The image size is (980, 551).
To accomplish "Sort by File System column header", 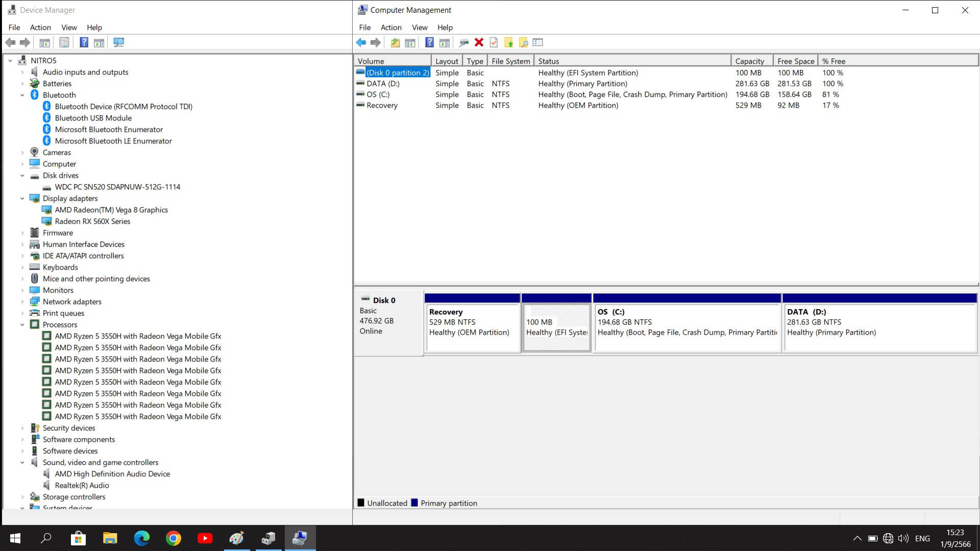I will point(511,61).
